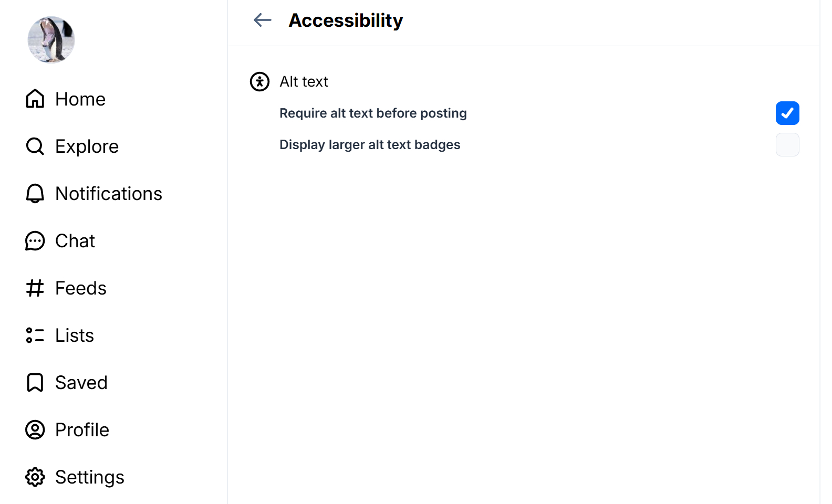Enable Display larger alt text badges checkbox
The image size is (832, 504).
pyautogui.click(x=787, y=145)
